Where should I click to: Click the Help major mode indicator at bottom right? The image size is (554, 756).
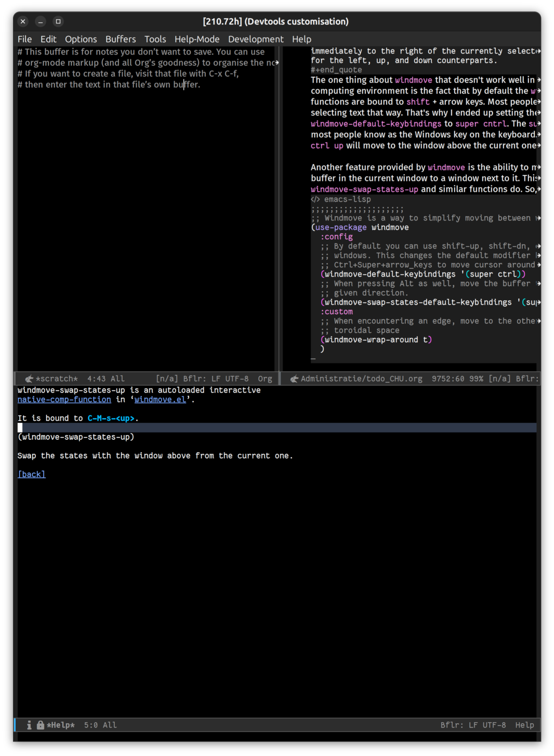click(x=524, y=725)
